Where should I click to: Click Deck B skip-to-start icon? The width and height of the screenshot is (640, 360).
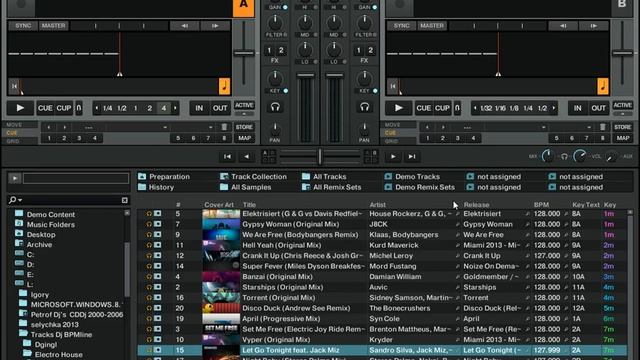[393, 86]
